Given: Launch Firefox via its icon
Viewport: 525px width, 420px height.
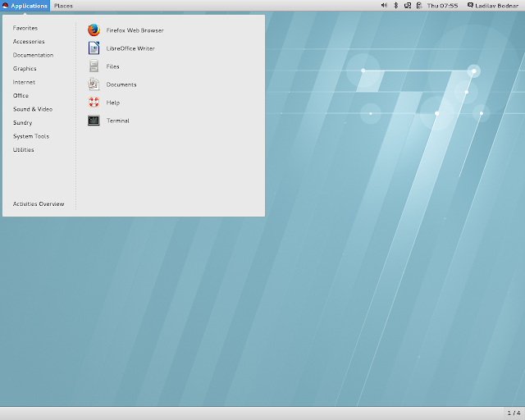Looking at the screenshot, I should tap(94, 30).
